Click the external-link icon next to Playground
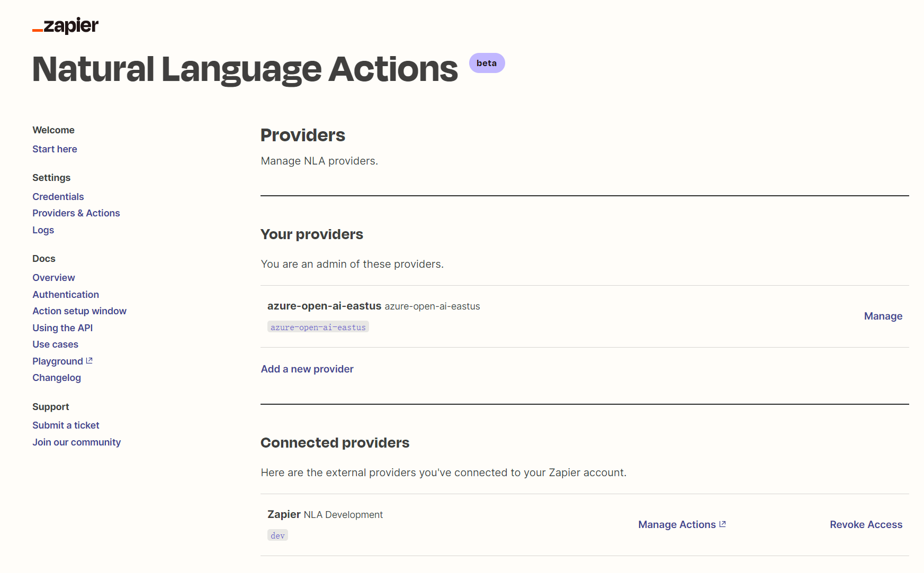This screenshot has height=573, width=924. point(89,361)
